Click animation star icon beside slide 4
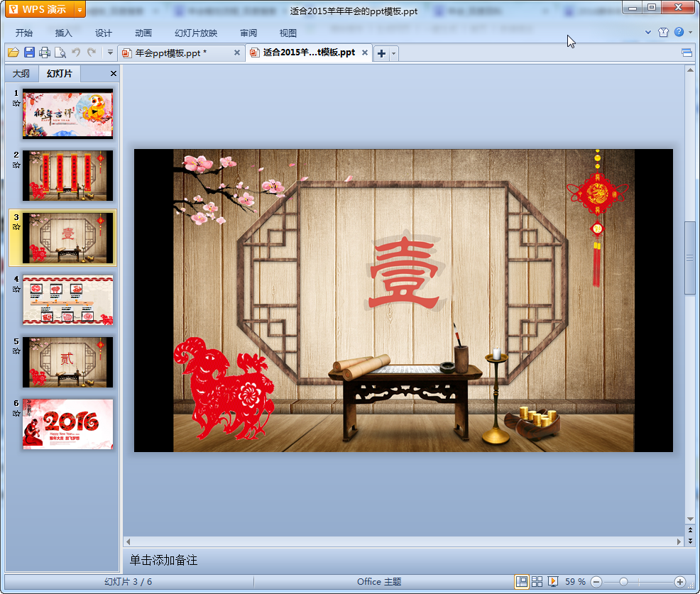This screenshot has width=700, height=594. [16, 289]
